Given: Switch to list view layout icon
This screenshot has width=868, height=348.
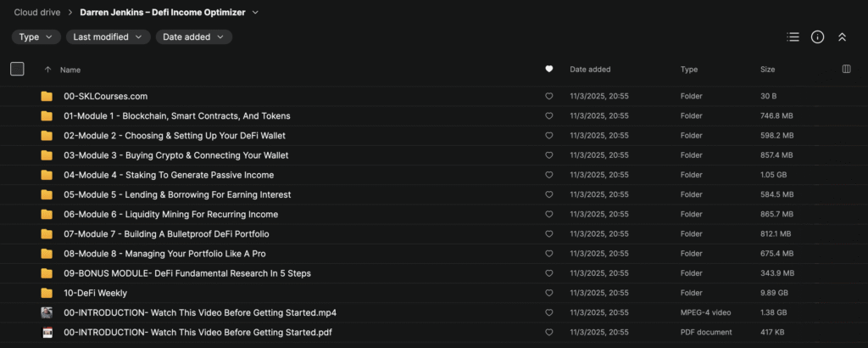Looking at the screenshot, I should coord(793,37).
